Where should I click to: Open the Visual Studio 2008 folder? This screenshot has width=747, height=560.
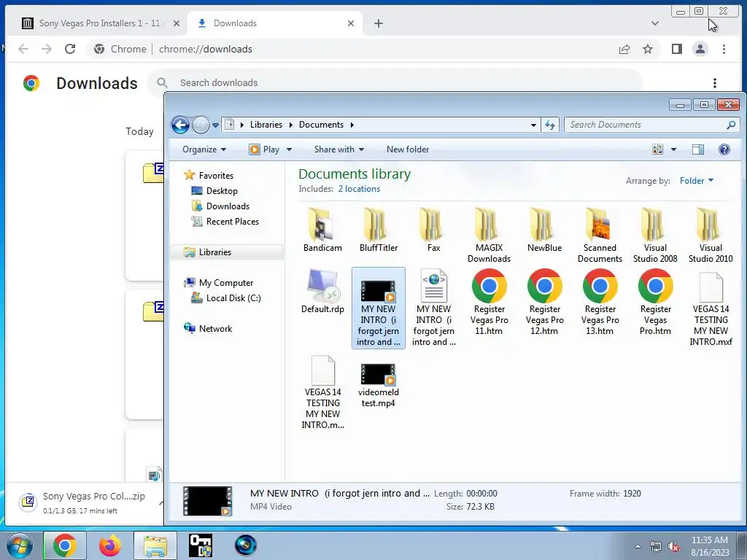(655, 236)
